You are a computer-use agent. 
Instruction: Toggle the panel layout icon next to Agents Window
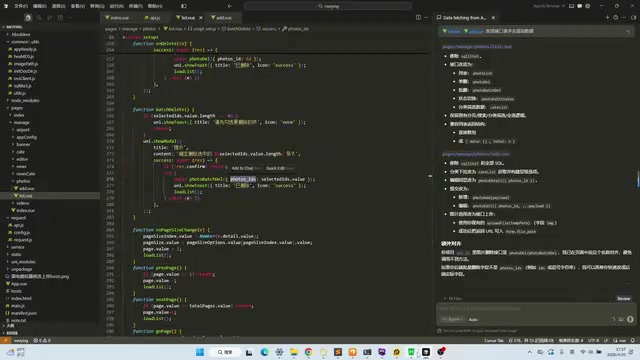(571, 6)
